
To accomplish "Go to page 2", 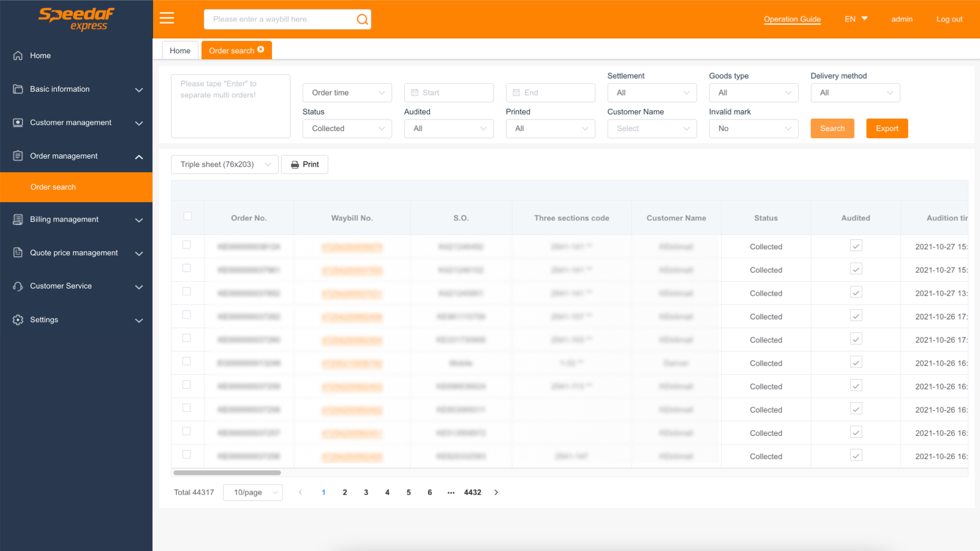I will tap(345, 492).
